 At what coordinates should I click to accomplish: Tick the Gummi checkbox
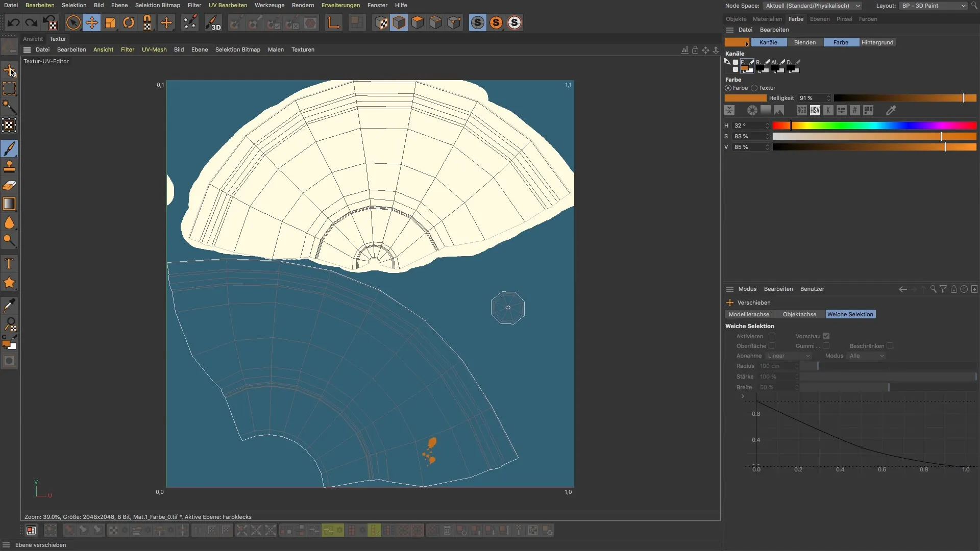pyautogui.click(x=826, y=346)
